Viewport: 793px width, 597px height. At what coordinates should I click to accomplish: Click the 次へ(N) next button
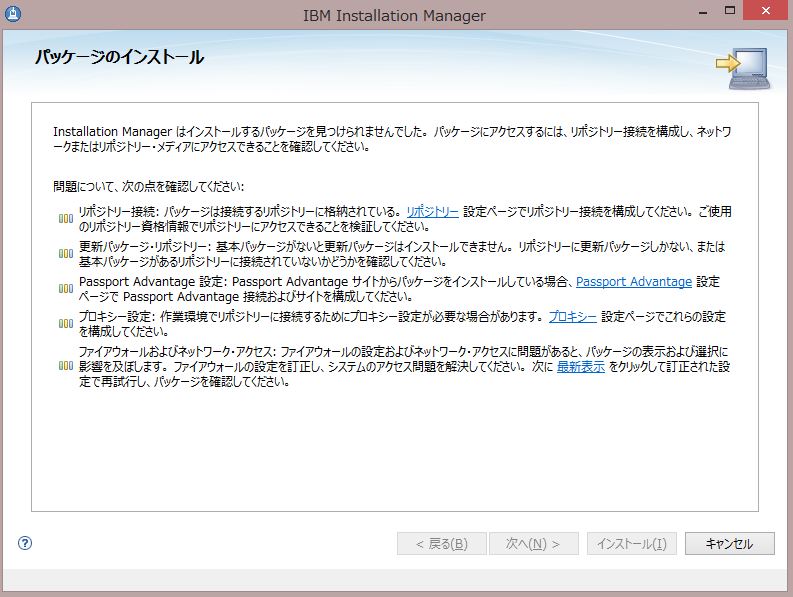coord(533,543)
